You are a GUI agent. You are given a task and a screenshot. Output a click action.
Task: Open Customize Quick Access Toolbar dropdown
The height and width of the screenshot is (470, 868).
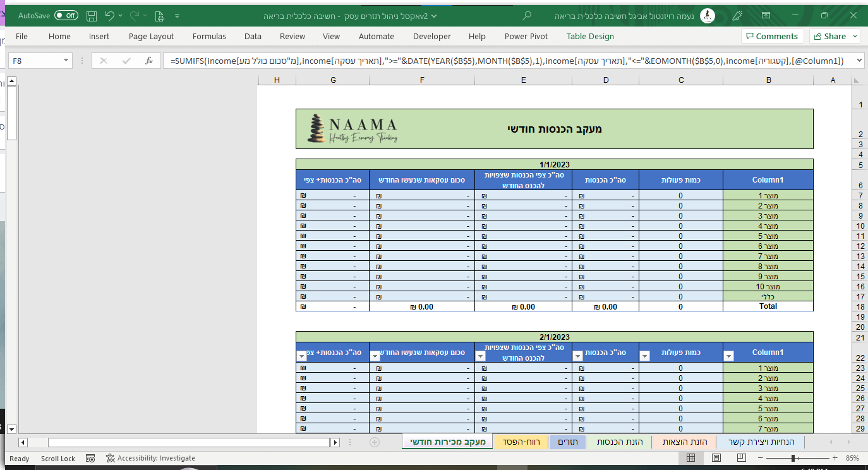pyautogui.click(x=176, y=15)
